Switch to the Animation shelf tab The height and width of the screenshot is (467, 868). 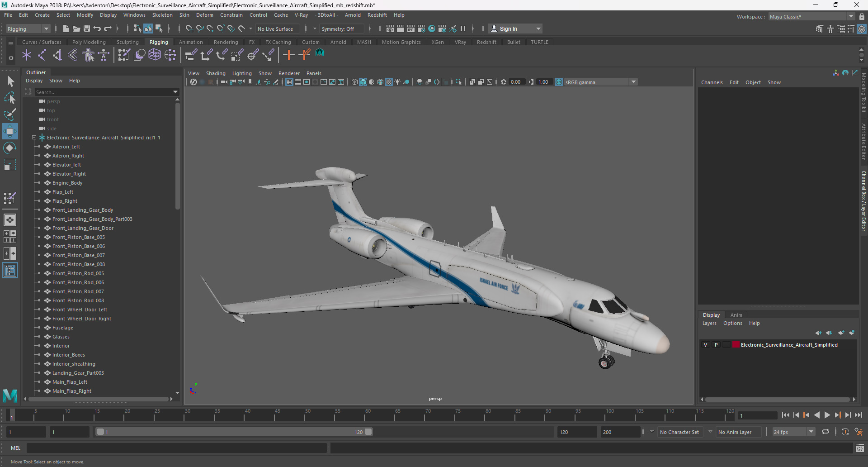191,42
